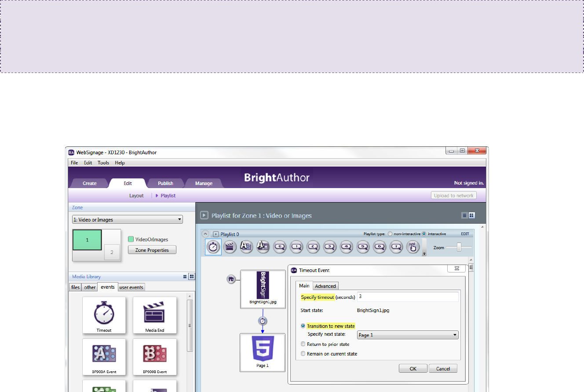Click the play icon beside Playlist for Zone 1
The width and height of the screenshot is (584, 392).
click(x=204, y=215)
